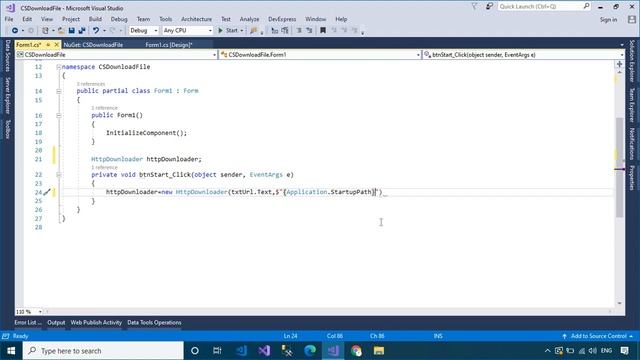Open the Analyze menu
The height and width of the screenshot is (360, 640).
249,19
